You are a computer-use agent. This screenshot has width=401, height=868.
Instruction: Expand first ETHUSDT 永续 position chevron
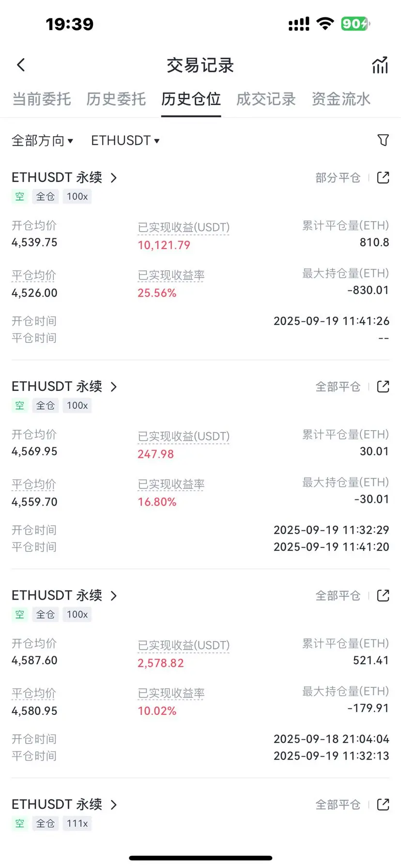114,178
